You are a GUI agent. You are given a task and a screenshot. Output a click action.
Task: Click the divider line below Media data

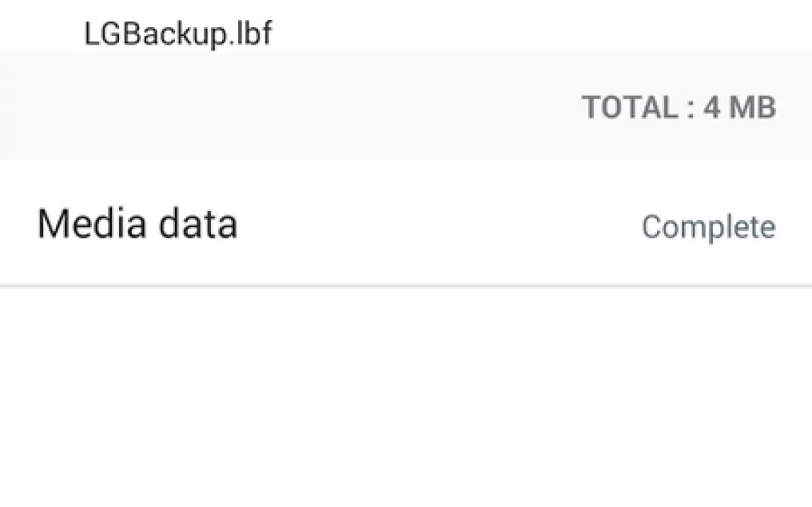[406, 286]
